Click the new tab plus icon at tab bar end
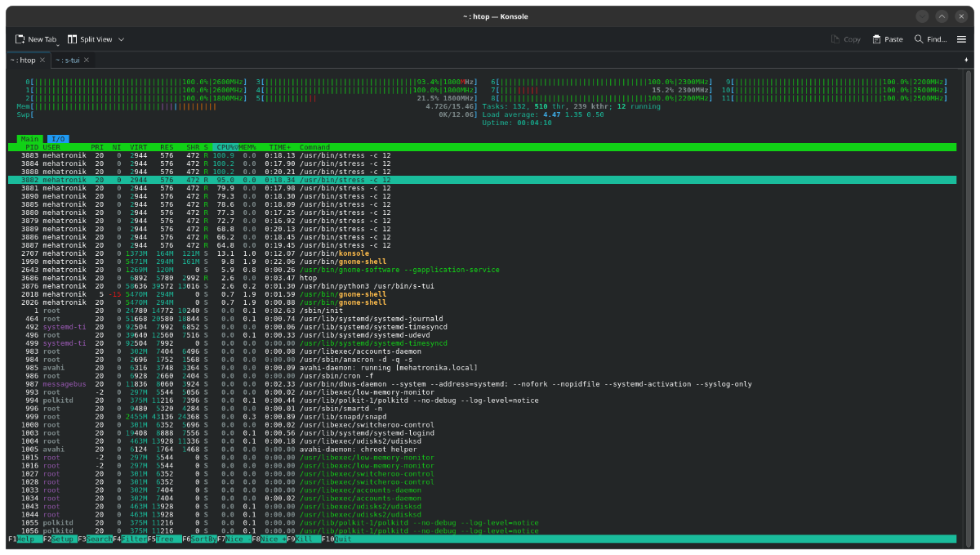This screenshot has width=980, height=555. click(x=967, y=60)
